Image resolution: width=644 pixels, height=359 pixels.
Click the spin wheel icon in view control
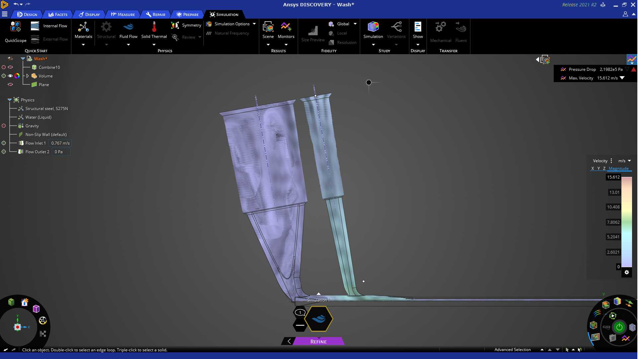coord(43,320)
